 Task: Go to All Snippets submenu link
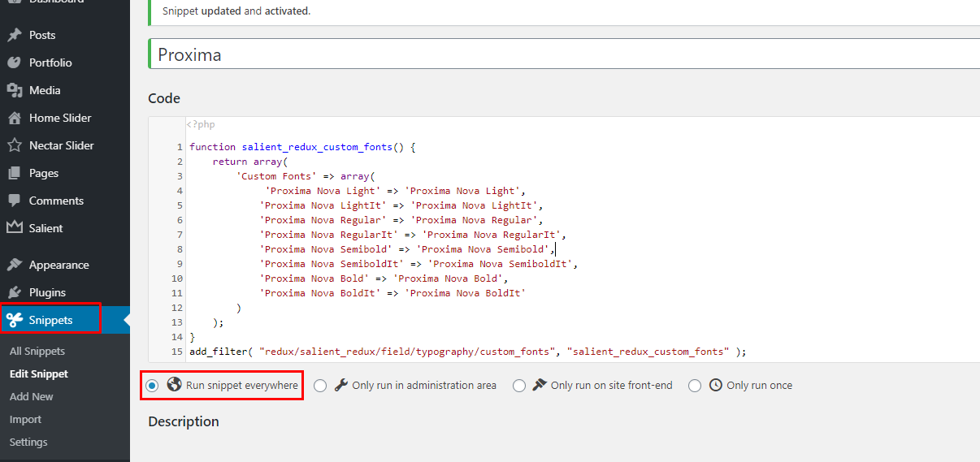point(37,351)
